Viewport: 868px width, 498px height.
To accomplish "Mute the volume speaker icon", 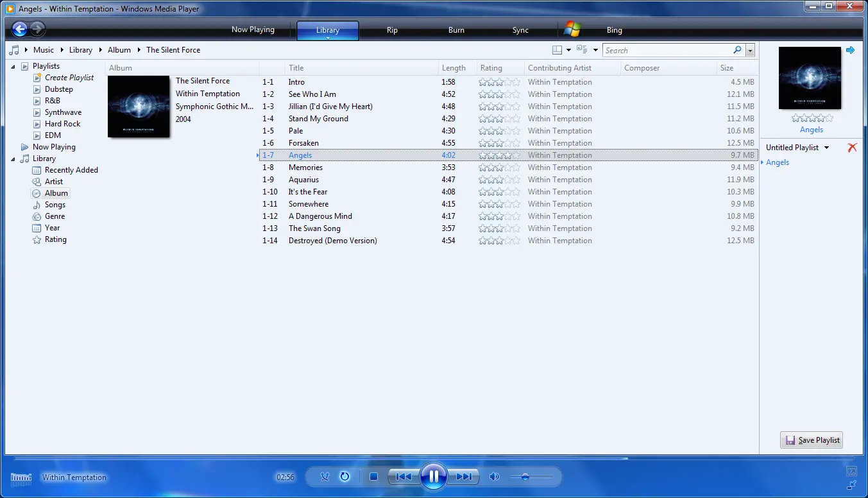I will pyautogui.click(x=494, y=477).
